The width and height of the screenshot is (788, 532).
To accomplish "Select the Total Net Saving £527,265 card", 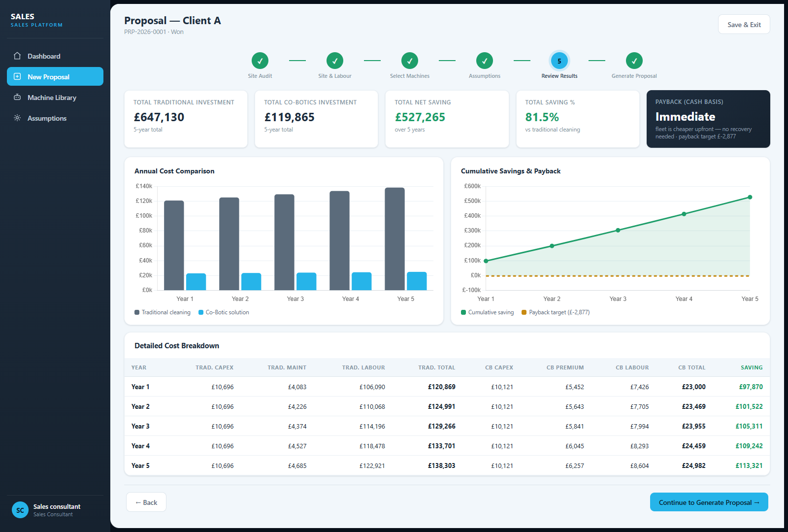I will click(447, 119).
